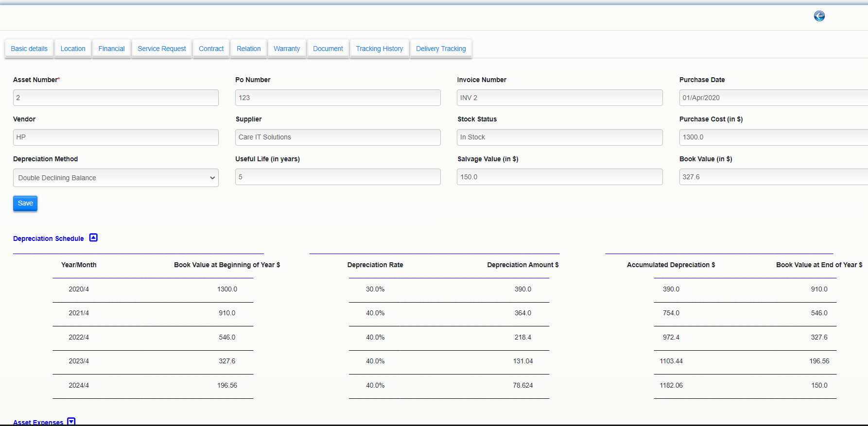Click the 30.0% depreciation rate cell

pyautogui.click(x=375, y=289)
